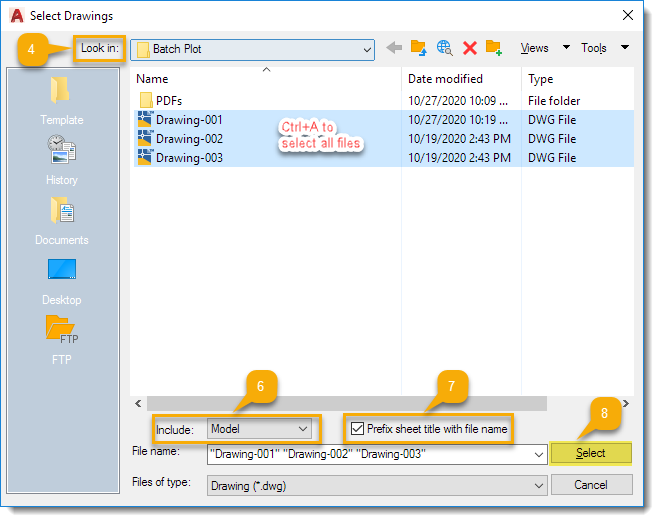
Task: Go up one folder level
Action: tap(419, 48)
